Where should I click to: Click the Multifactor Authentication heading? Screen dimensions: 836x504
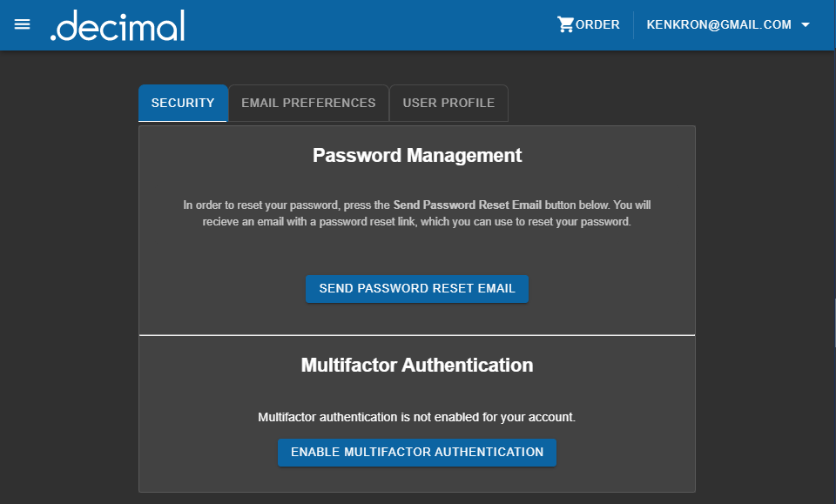pyautogui.click(x=417, y=365)
